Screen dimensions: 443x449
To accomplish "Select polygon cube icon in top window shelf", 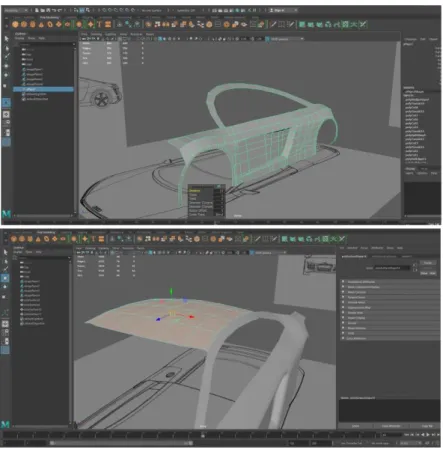I will coord(24,24).
